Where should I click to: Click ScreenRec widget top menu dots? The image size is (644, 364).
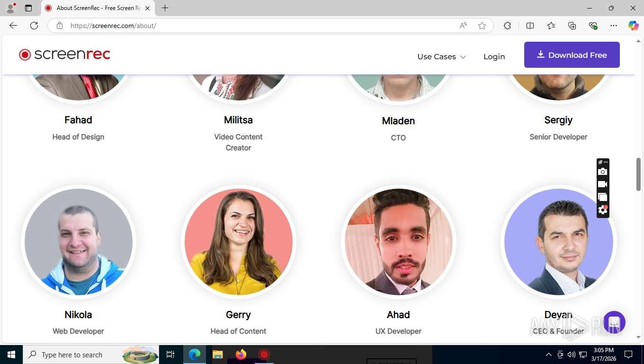606,162
